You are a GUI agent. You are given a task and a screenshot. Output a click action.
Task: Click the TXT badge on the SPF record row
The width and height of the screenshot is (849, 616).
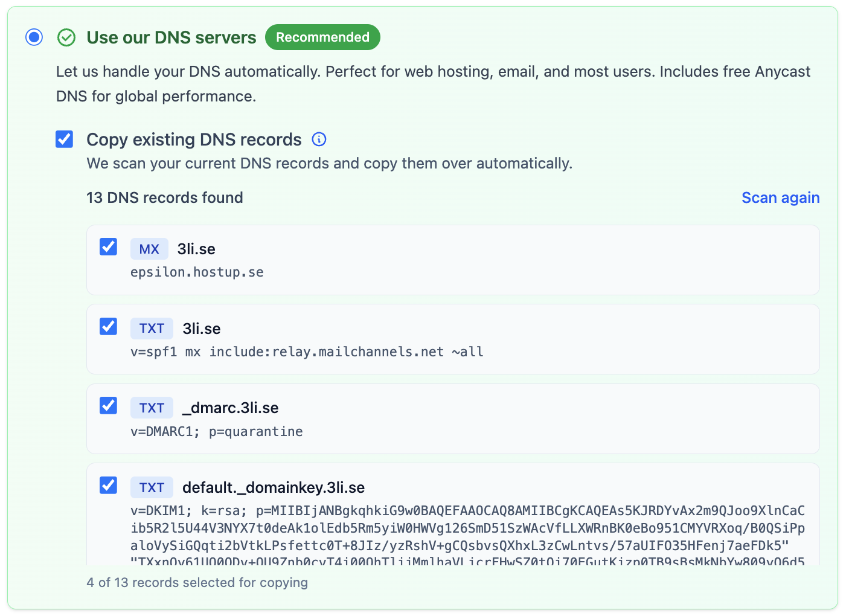point(152,328)
